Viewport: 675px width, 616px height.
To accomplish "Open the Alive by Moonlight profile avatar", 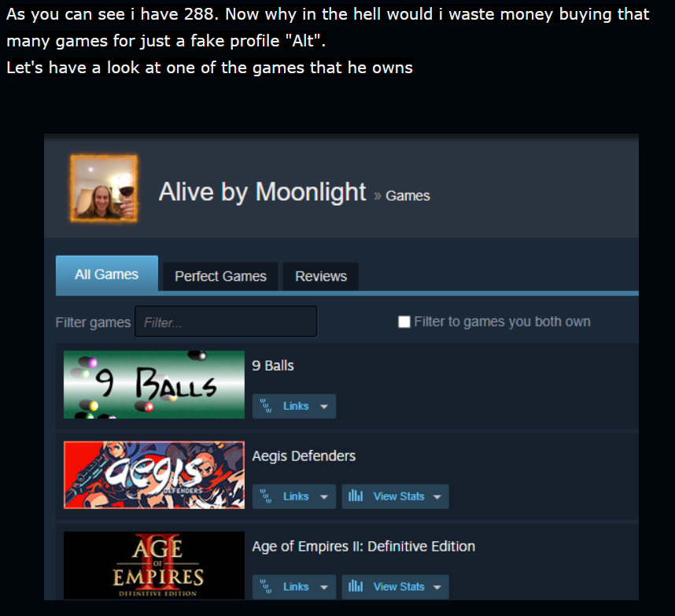I will (104, 189).
